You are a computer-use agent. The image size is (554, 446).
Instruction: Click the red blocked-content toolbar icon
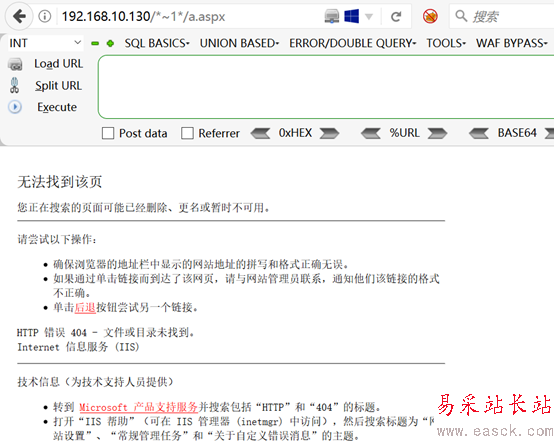430,16
